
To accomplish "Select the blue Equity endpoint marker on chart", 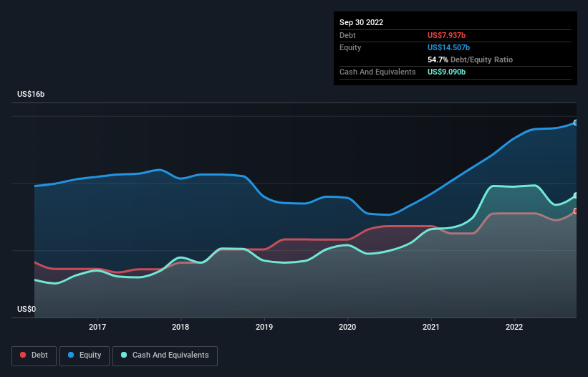I will coord(576,123).
